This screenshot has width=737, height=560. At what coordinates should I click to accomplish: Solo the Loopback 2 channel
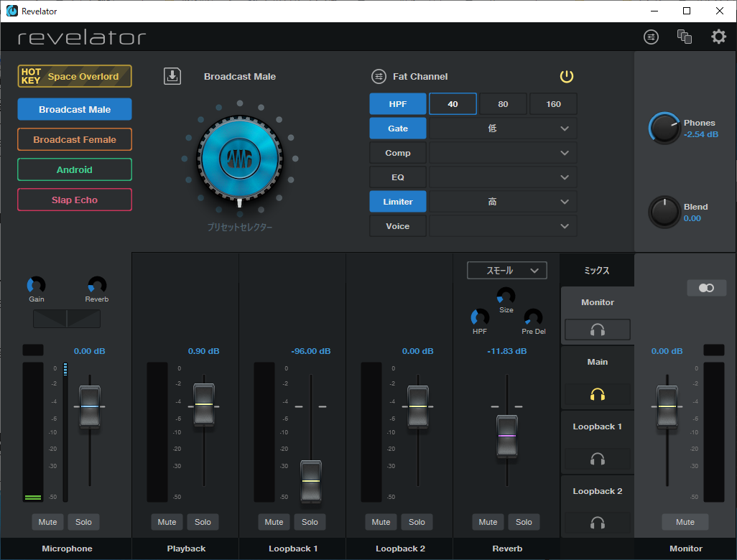tap(417, 522)
